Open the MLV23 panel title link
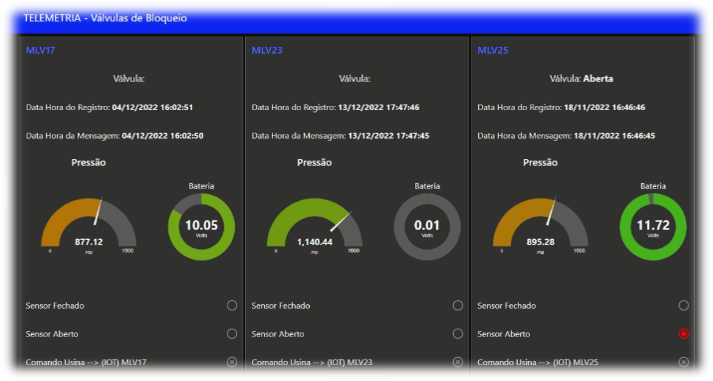Viewport: 713px width, 381px height. pyautogui.click(x=267, y=50)
